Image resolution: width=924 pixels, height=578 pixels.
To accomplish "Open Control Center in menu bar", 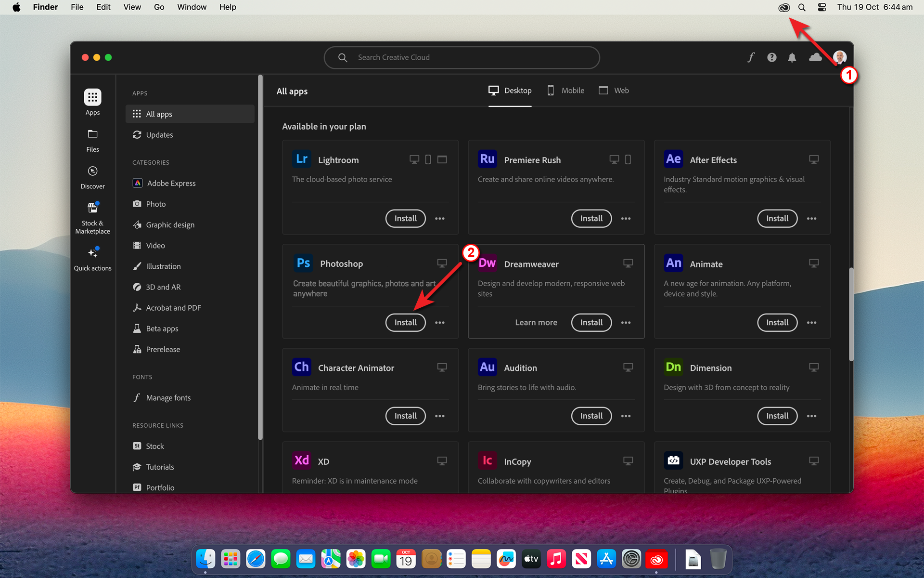I will click(x=822, y=7).
